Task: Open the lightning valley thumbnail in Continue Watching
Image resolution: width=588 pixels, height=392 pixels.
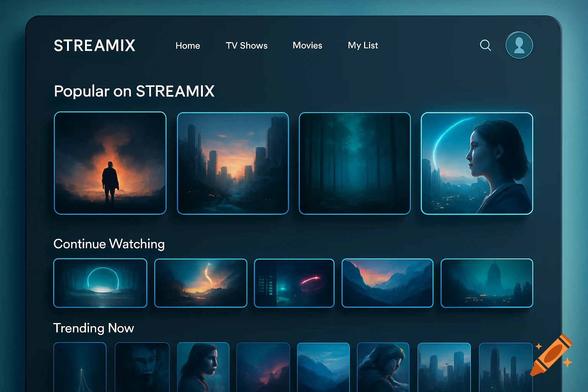Action: coord(201,283)
